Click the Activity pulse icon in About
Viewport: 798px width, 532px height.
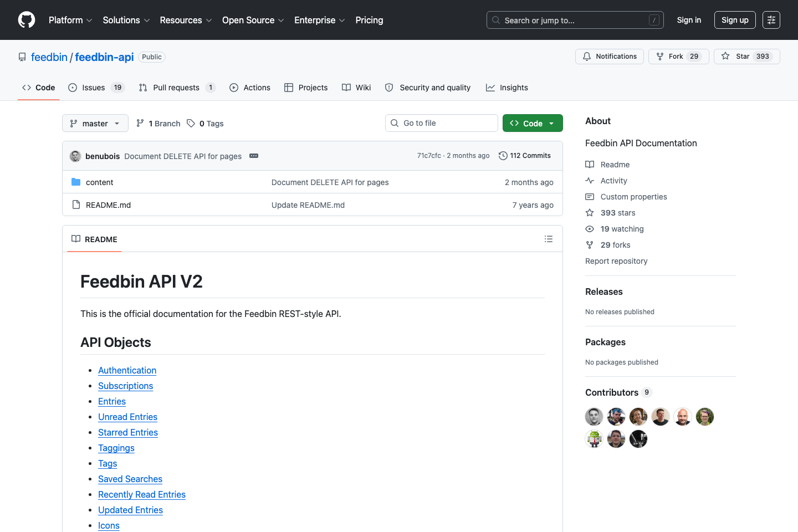(590, 180)
